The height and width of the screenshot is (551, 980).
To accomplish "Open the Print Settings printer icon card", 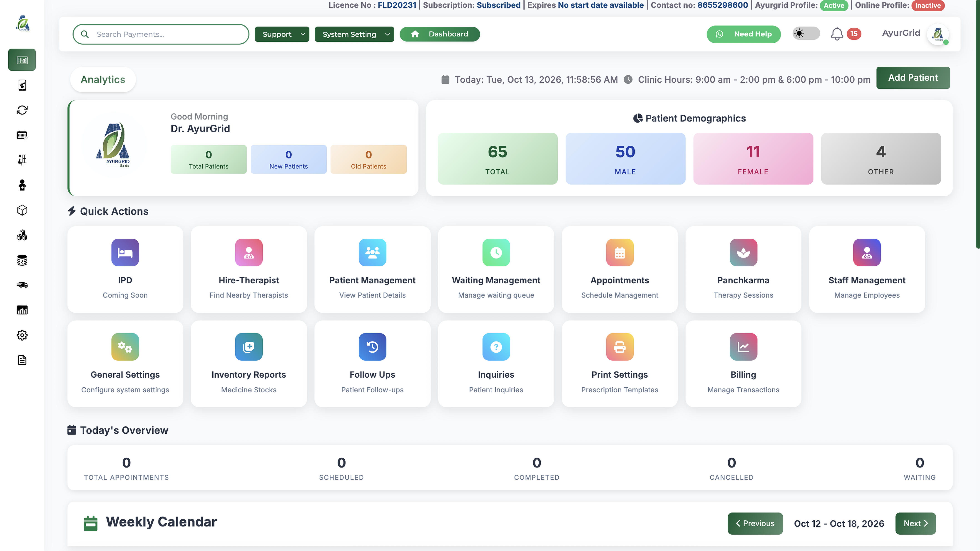I will pos(620,364).
